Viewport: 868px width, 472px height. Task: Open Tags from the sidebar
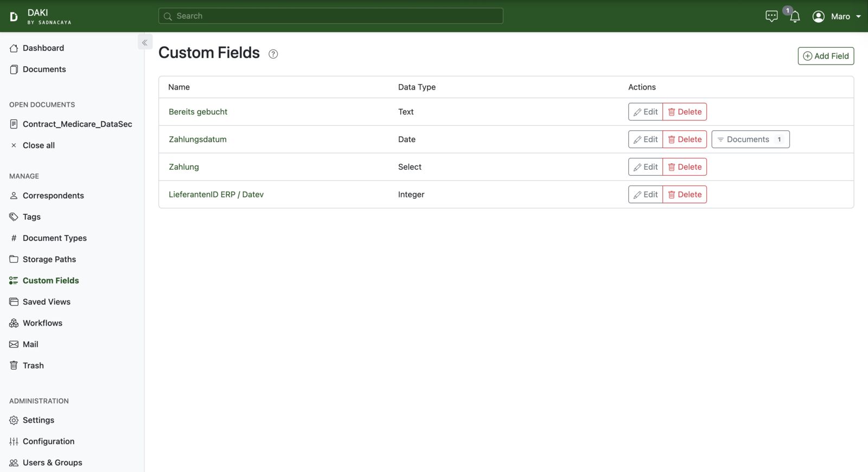point(31,217)
